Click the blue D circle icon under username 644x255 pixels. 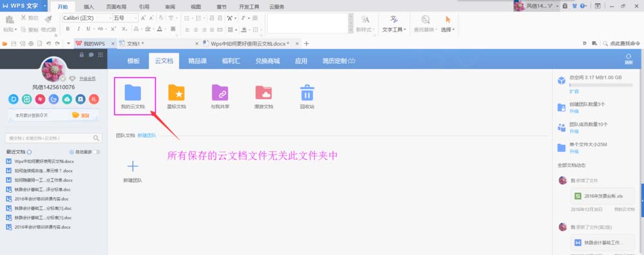[14, 99]
